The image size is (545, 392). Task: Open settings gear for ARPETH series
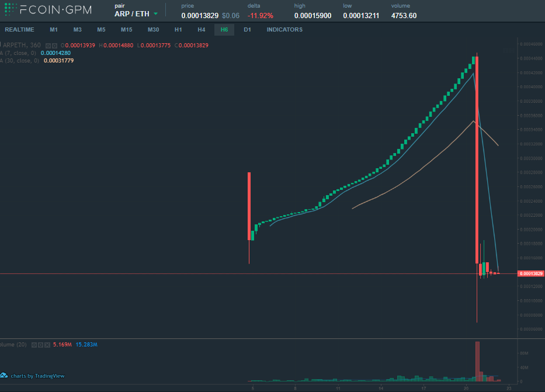click(x=54, y=46)
